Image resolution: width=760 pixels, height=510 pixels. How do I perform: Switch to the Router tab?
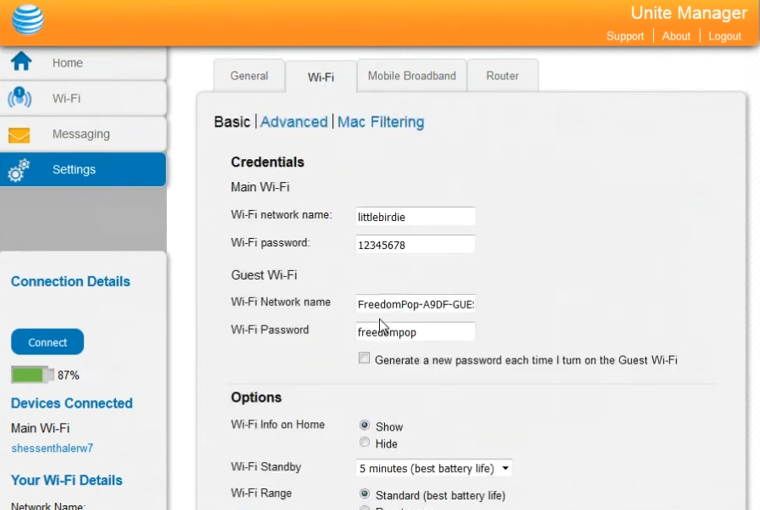[x=503, y=76]
